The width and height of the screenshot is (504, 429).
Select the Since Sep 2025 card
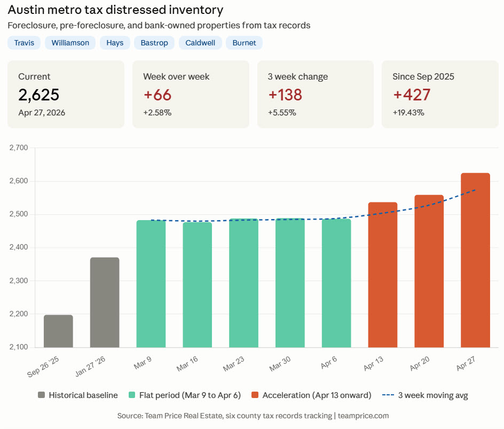440,94
